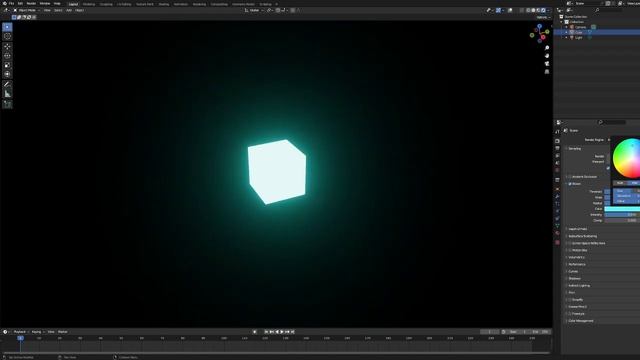
Task: Adjust the Bloom Intensity slider
Action: click(622, 215)
